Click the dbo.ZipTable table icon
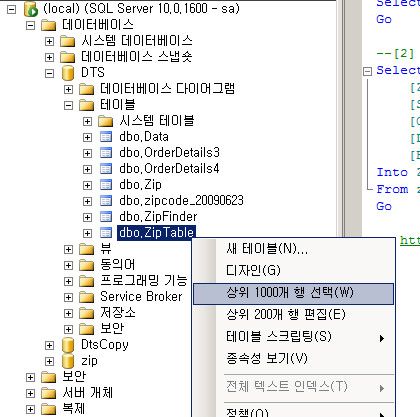420x417 pixels. pos(106,233)
